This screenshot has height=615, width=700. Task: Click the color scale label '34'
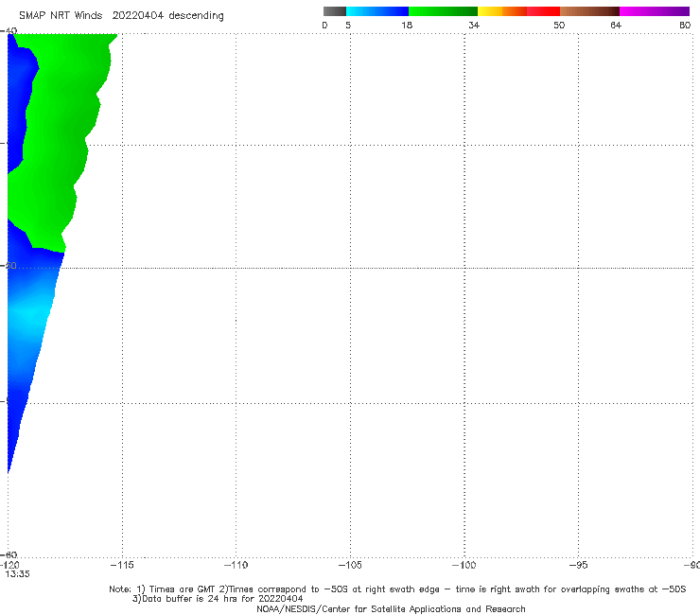(474, 25)
